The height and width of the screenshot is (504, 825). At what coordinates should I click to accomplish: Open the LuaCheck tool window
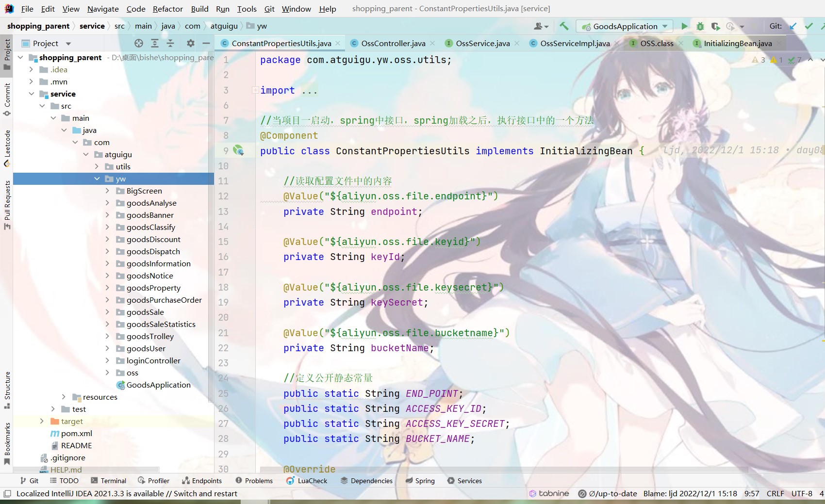(x=307, y=481)
